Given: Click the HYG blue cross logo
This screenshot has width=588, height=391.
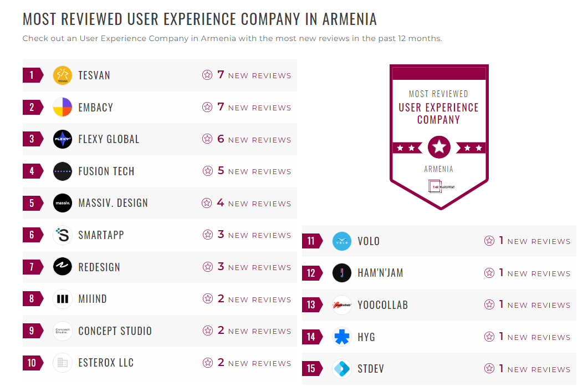Looking at the screenshot, I should pyautogui.click(x=342, y=337).
